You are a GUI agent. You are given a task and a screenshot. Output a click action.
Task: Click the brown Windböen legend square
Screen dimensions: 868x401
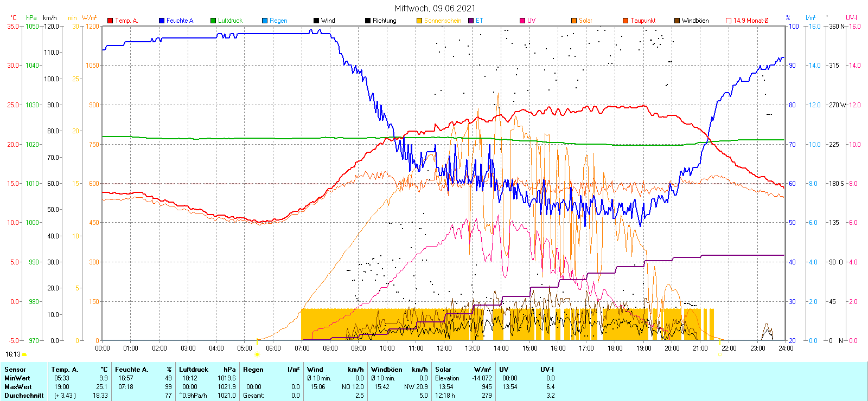pyautogui.click(x=677, y=21)
